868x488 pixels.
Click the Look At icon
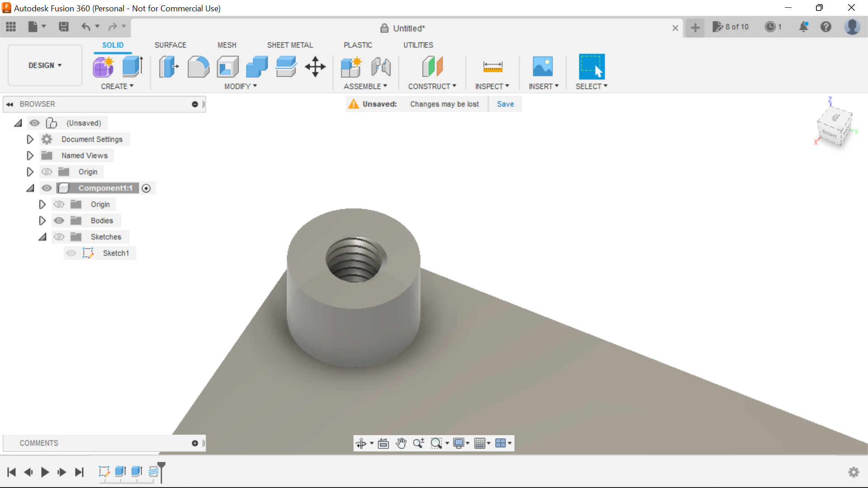click(383, 443)
